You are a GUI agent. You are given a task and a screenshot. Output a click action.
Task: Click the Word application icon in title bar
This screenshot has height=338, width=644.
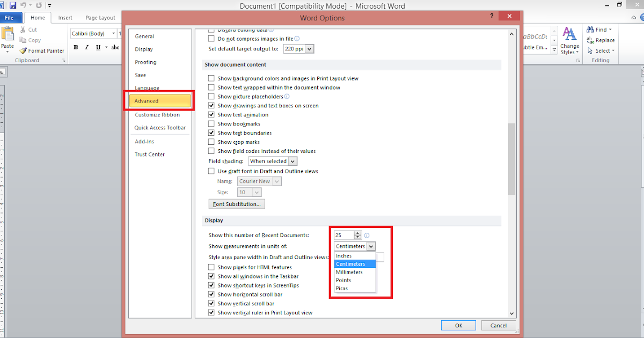[3, 5]
